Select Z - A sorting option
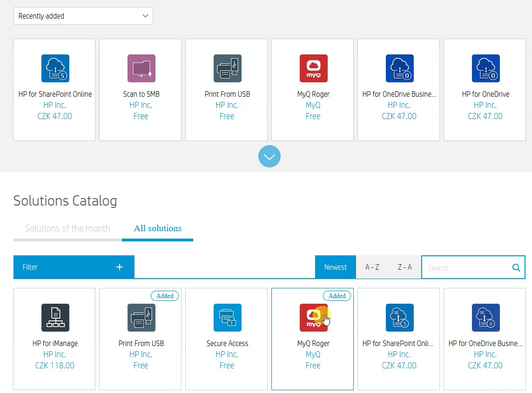This screenshot has height=393, width=532. tap(404, 267)
